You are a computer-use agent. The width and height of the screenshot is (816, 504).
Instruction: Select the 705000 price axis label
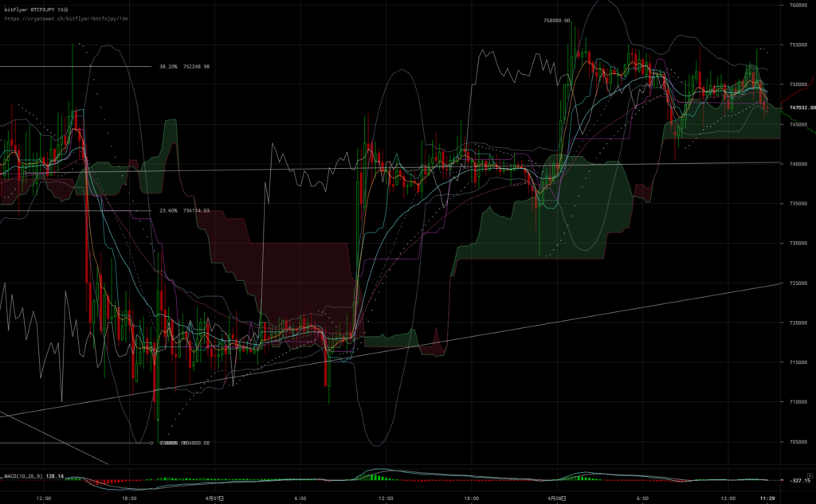[798, 442]
